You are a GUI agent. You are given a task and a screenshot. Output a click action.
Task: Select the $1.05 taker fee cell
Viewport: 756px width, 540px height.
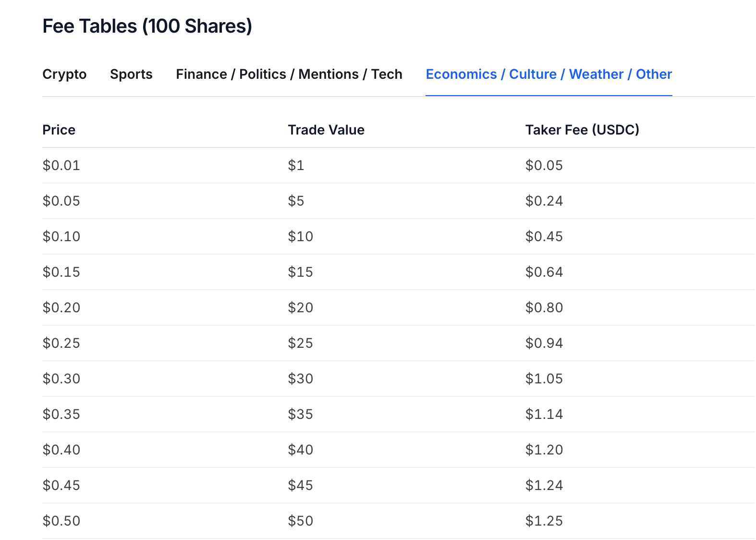[544, 379]
